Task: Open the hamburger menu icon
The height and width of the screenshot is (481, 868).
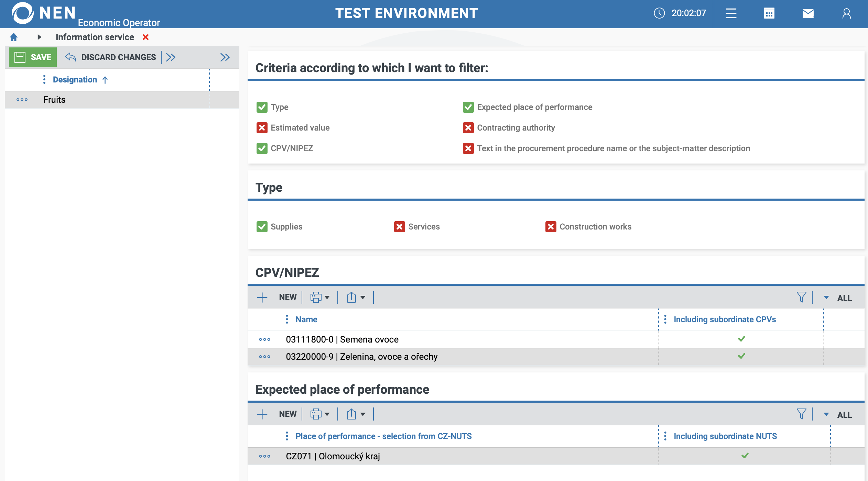Action: pos(731,13)
